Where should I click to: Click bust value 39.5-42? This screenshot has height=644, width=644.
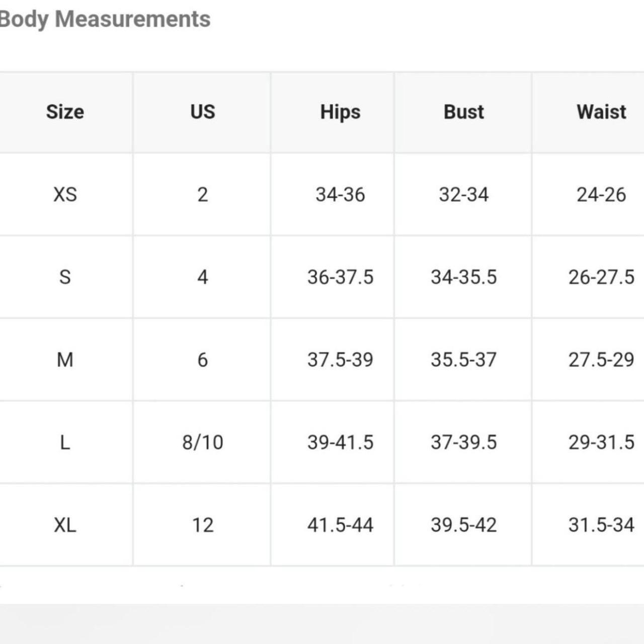(463, 525)
